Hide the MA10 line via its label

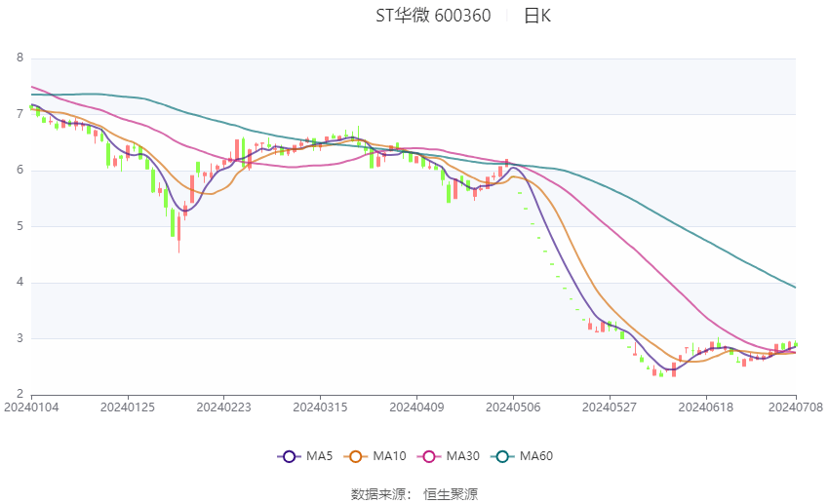(x=390, y=456)
